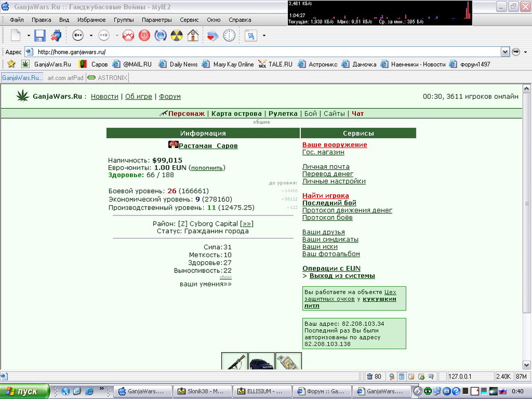Viewport: 532px width, 399px height.
Task: Open the Ваше вооружение link
Action: click(x=335, y=145)
